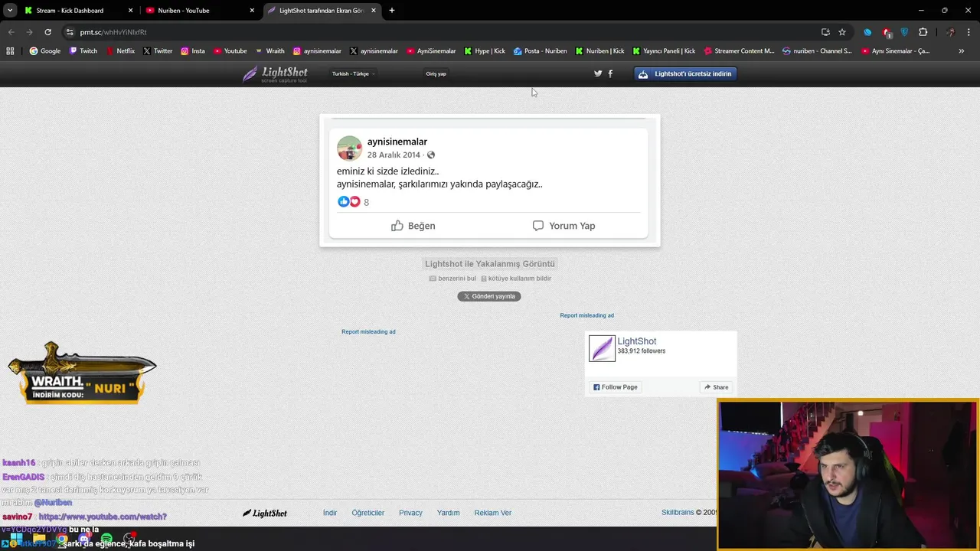Open the Streamer Content M... bookmark
The image size is (980, 551).
coord(739,51)
